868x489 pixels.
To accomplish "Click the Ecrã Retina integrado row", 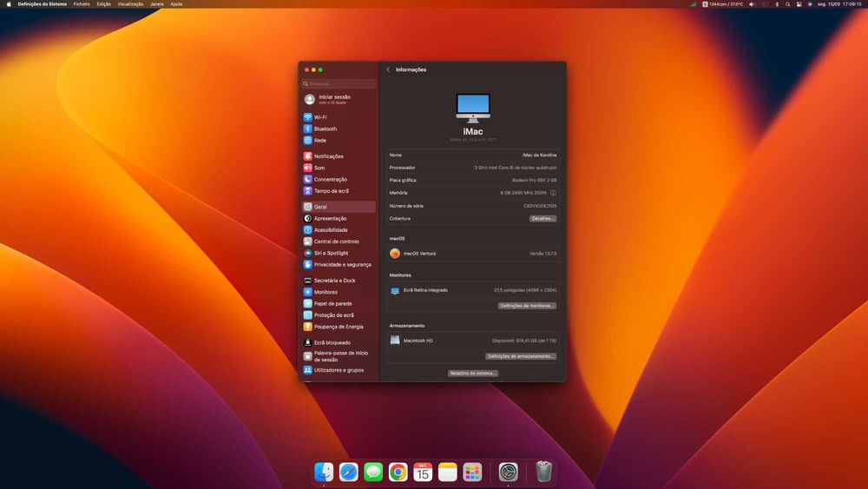I will coord(473,290).
